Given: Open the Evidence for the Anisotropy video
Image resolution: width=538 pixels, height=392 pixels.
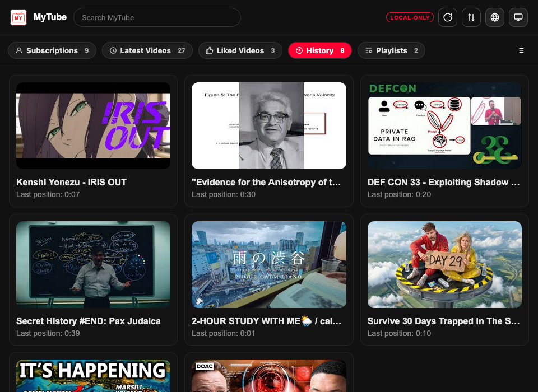Looking at the screenshot, I should (268, 125).
